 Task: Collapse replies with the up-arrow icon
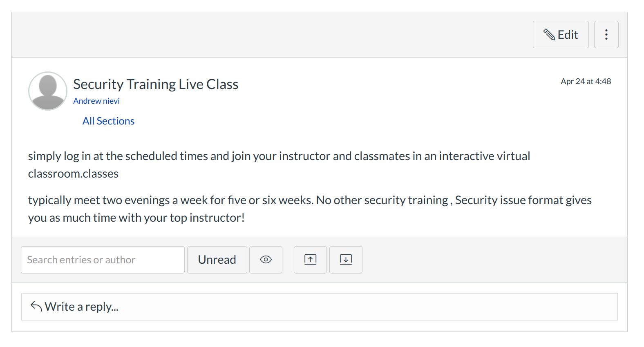tap(310, 260)
